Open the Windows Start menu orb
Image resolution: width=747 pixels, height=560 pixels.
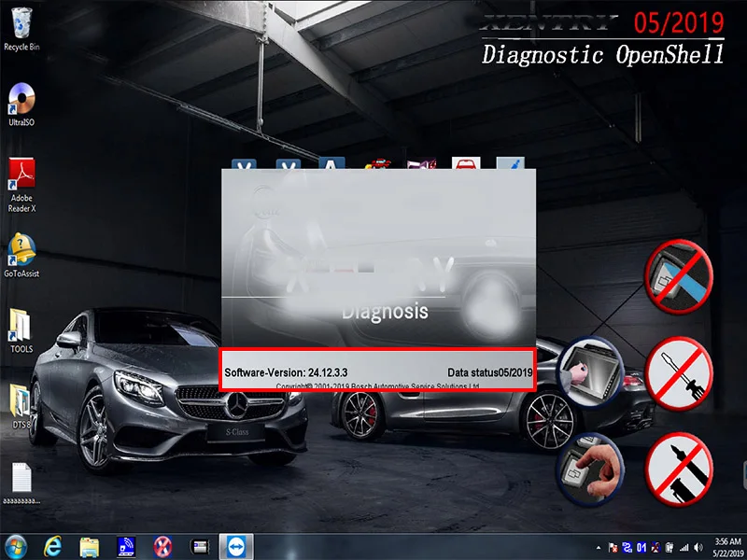[15, 547]
